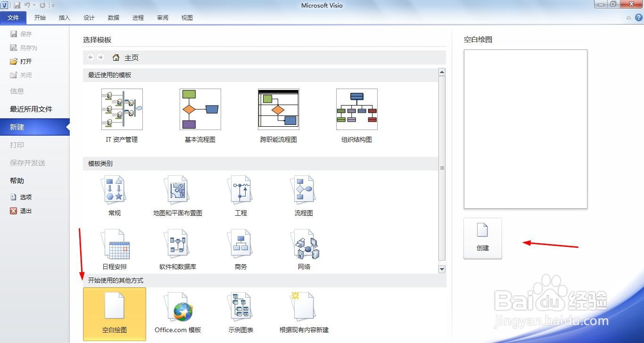Viewport: 644px width, 343px height.
Task: Click the quick access Save icon
Action: [x=17, y=5]
